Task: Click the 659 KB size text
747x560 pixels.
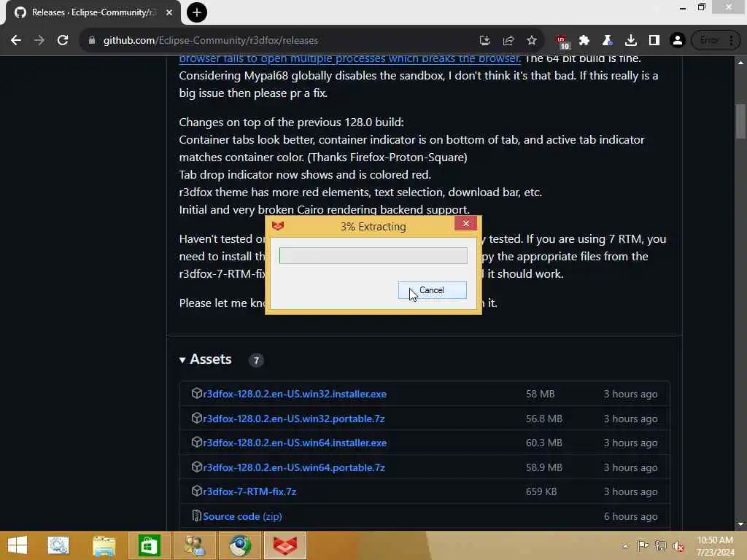Action: click(541, 492)
